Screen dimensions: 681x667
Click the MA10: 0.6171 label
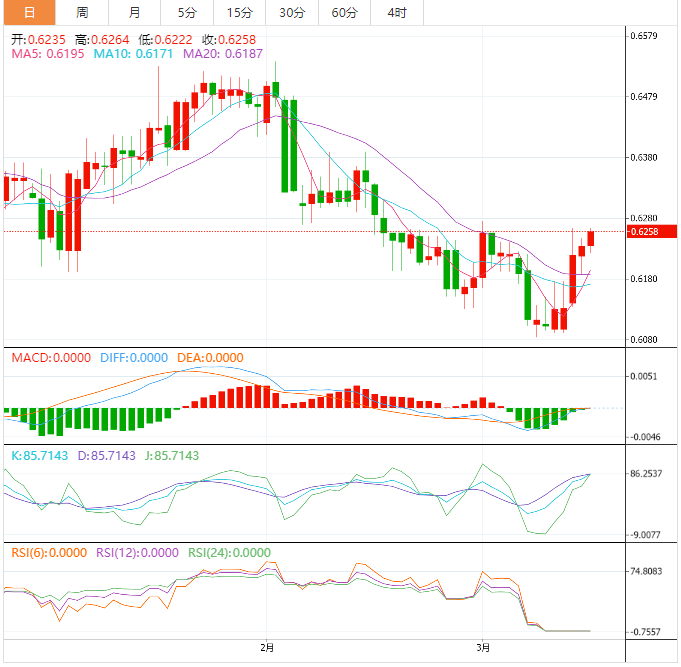click(x=133, y=54)
